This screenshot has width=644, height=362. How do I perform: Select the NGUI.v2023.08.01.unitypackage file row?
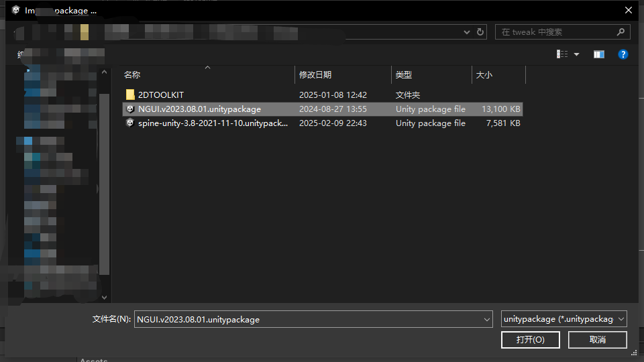point(323,109)
